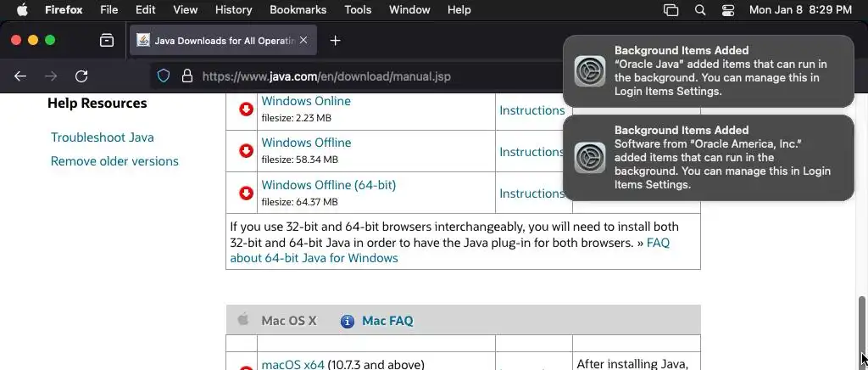This screenshot has width=868, height=370.
Task: Click the Windows Offline (64-bit) red download icon
Action: [247, 193]
